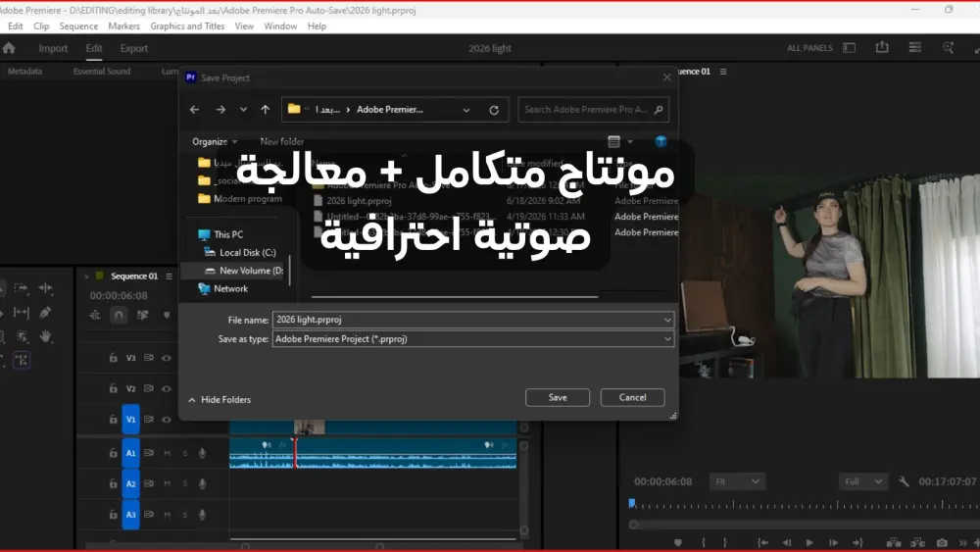Open the Organize dropdown menu
Viewport: 980px width, 552px height.
[x=215, y=142]
